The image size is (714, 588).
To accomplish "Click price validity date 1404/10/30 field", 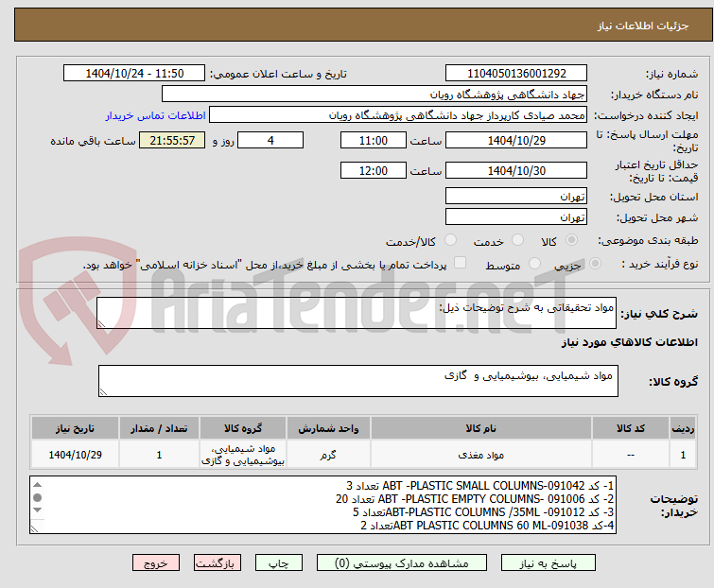I will click(x=516, y=171).
